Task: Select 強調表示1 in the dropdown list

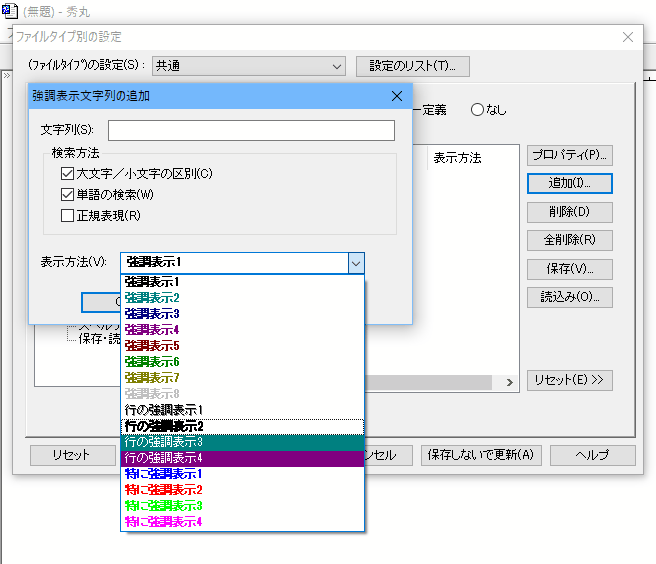Action: tap(242, 282)
